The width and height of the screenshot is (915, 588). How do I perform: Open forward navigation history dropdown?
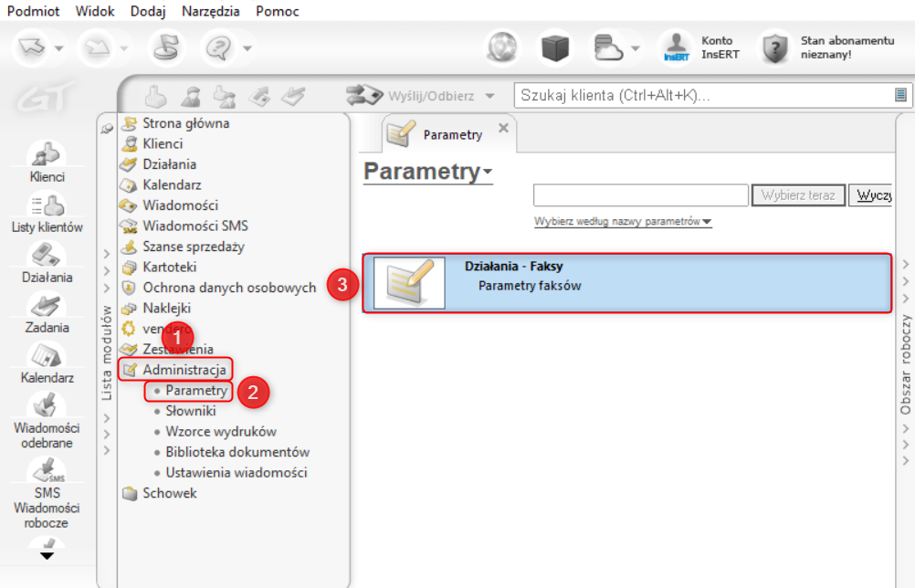pos(123,48)
